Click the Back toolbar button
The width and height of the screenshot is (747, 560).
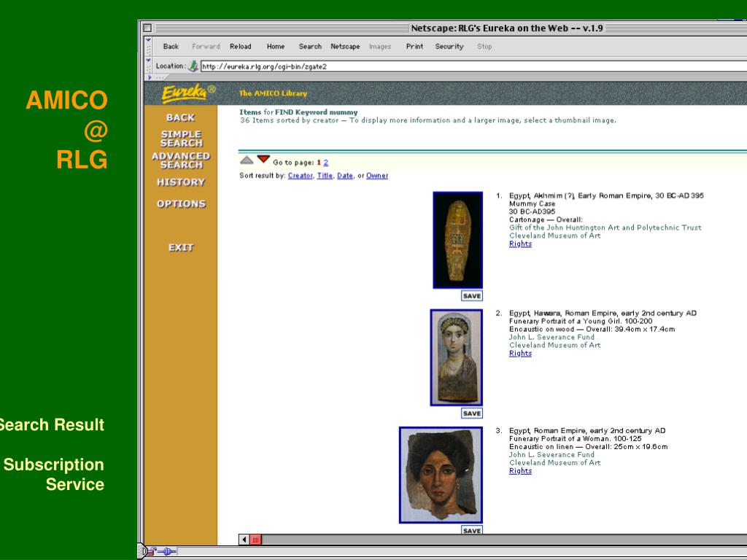[171, 46]
